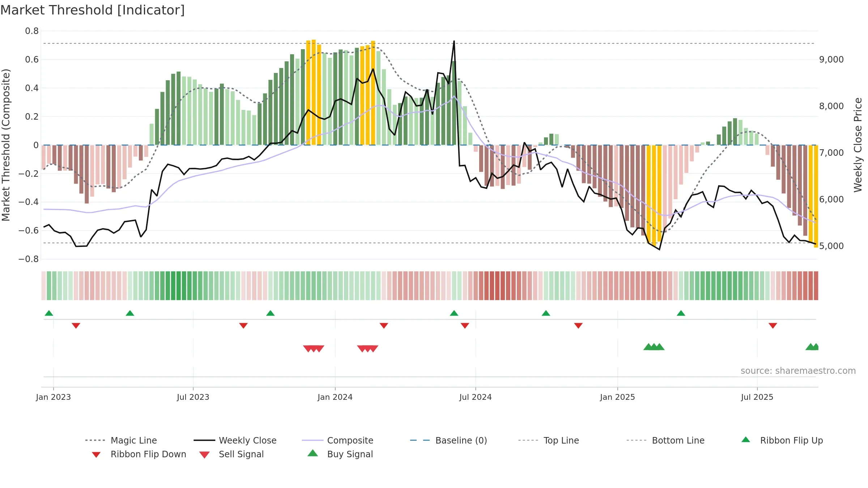Screen dimensions: 868x488
Task: Click the Weekly Close Price axis title
Action: point(858,145)
